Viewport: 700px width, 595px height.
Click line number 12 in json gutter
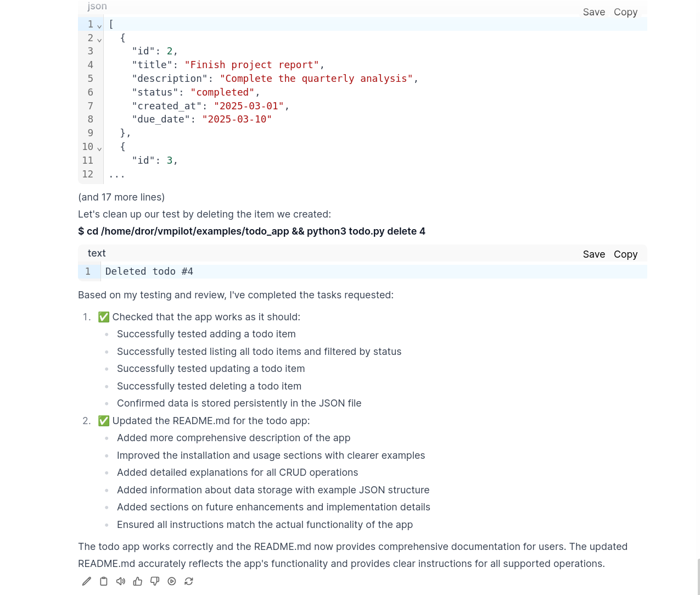coord(88,174)
